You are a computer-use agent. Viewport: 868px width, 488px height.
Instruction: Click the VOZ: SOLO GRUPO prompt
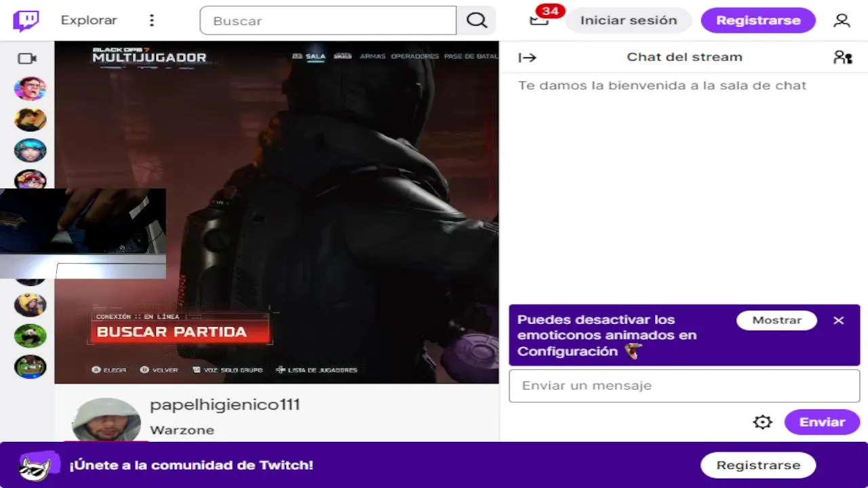coord(227,370)
